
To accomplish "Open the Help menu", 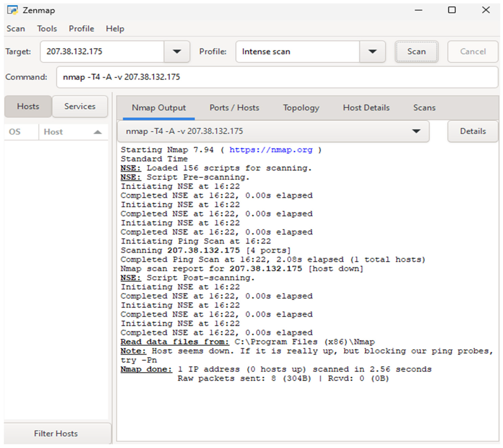I will tap(115, 29).
